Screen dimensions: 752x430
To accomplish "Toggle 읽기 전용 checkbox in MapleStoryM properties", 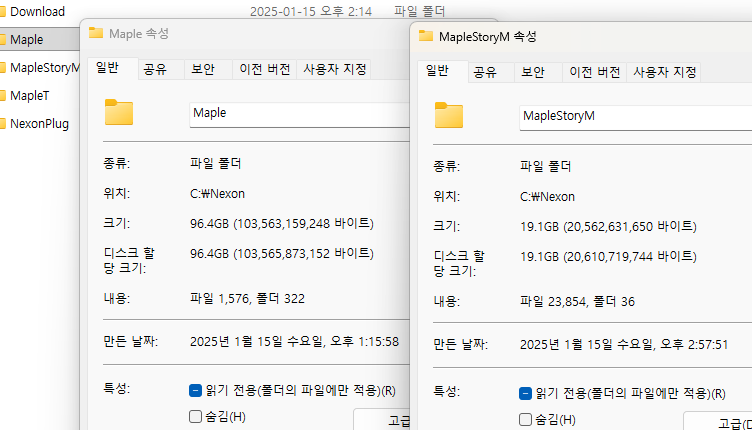I will point(525,394).
